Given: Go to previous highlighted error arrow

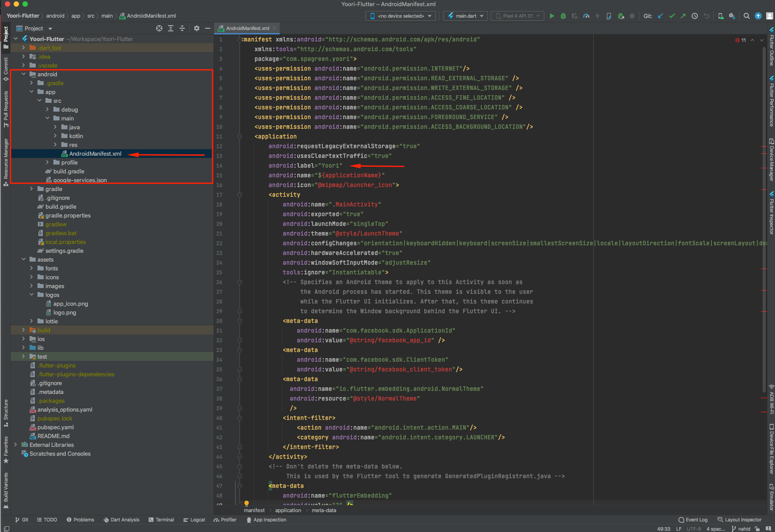Looking at the screenshot, I should (753, 40).
